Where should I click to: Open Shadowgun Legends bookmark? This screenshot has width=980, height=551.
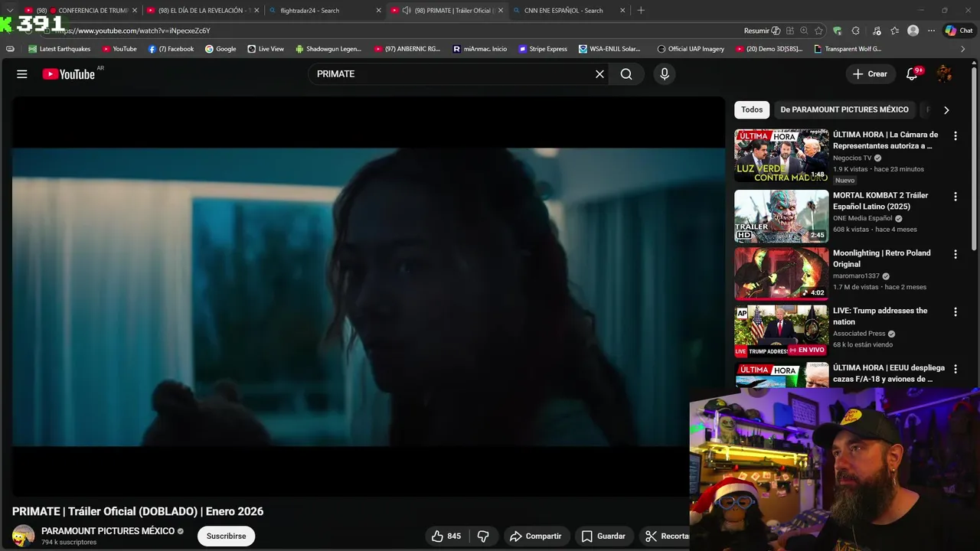point(328,49)
